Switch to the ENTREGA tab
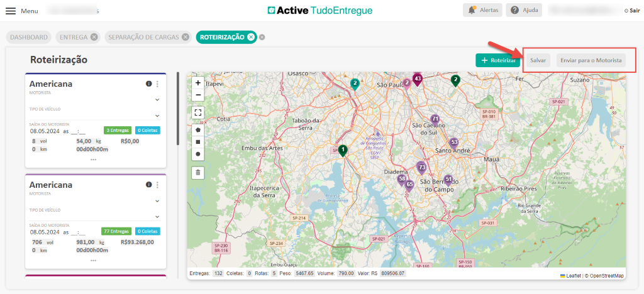 (x=74, y=37)
